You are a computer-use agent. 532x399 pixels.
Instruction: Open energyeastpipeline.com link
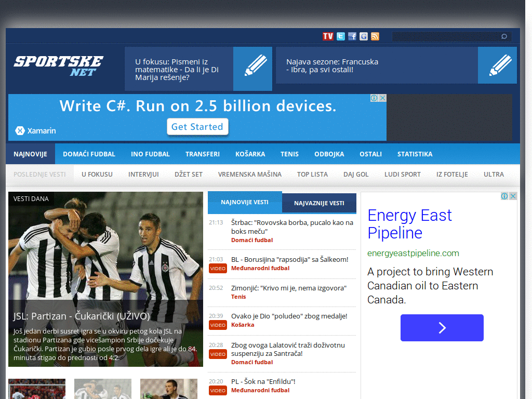click(413, 253)
